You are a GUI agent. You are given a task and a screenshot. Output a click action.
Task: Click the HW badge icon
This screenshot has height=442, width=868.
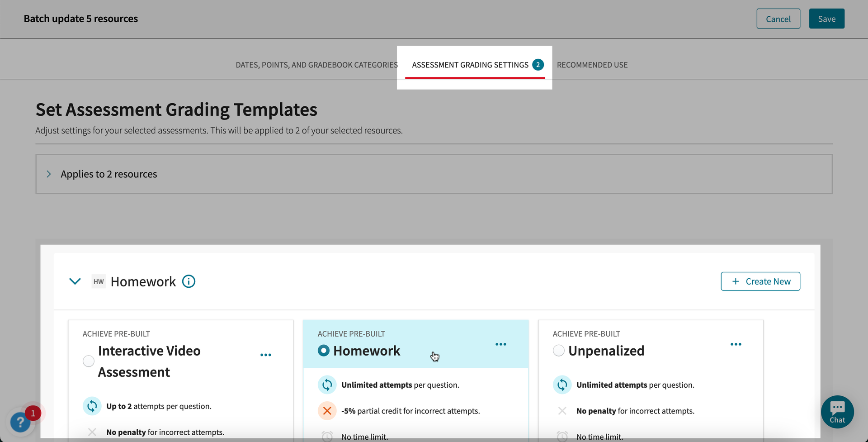[x=99, y=281]
